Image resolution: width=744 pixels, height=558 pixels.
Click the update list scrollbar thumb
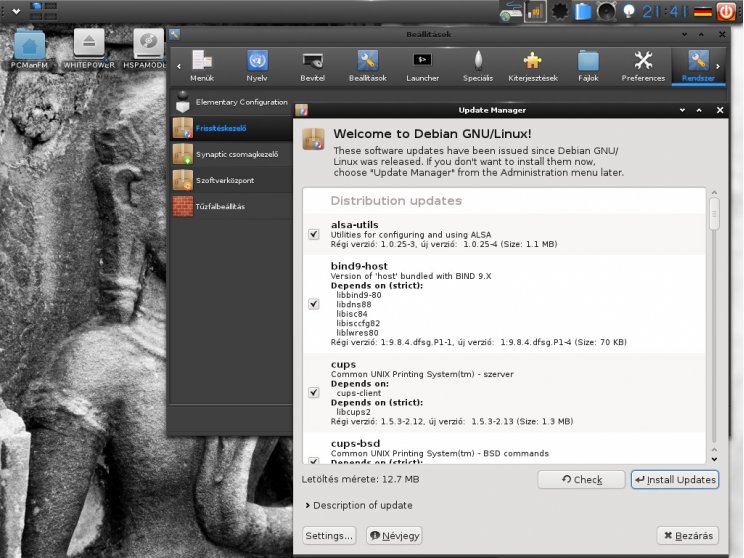coord(714,214)
